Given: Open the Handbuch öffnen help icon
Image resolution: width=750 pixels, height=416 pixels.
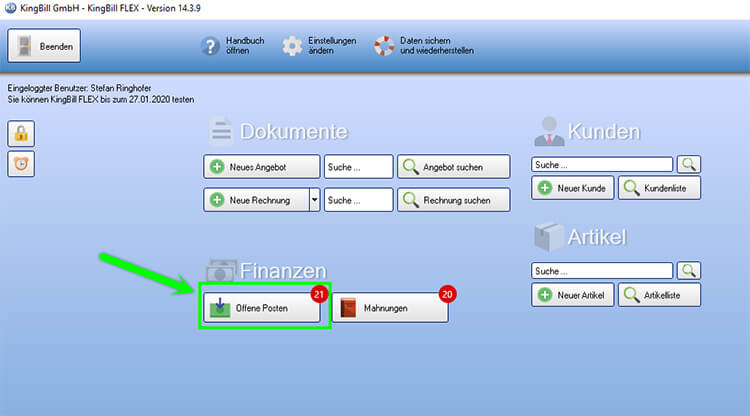Looking at the screenshot, I should tap(210, 46).
